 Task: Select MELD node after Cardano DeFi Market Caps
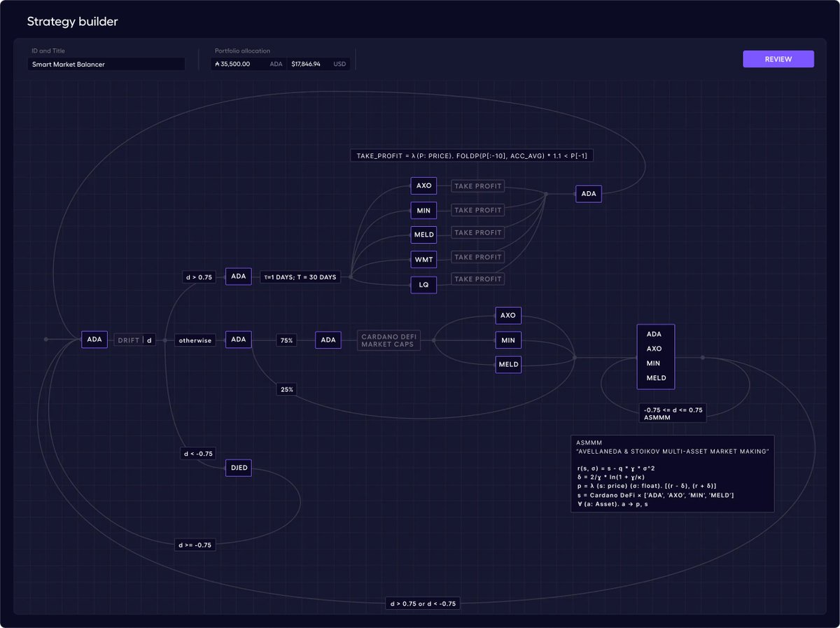point(508,364)
